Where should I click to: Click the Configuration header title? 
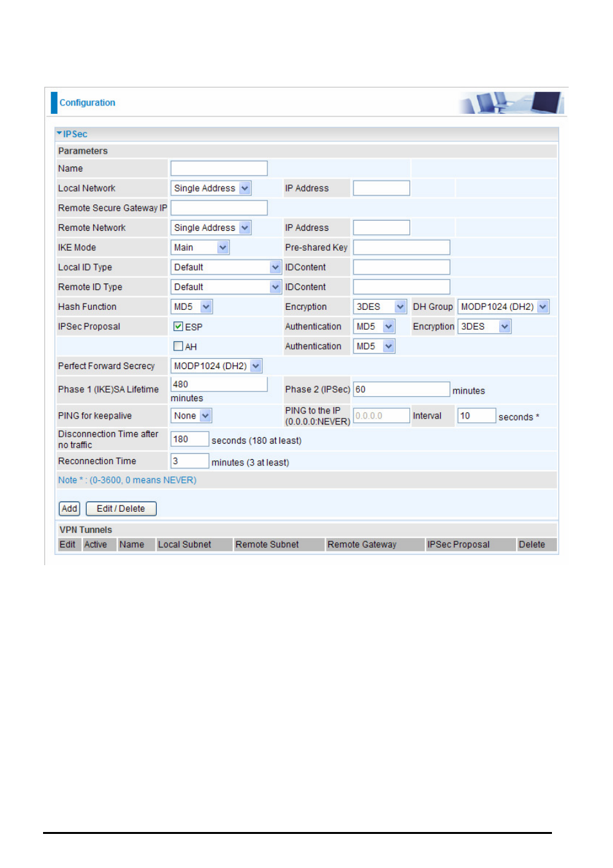click(x=87, y=103)
